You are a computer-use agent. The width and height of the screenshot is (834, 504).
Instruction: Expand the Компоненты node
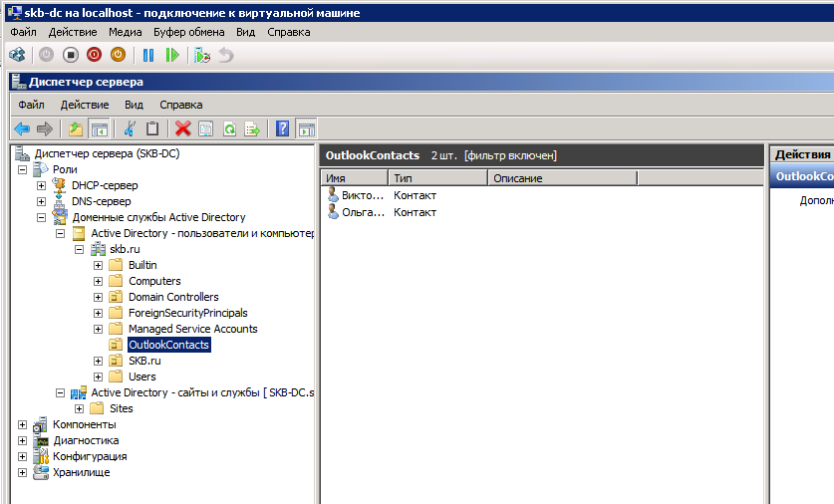[22, 424]
